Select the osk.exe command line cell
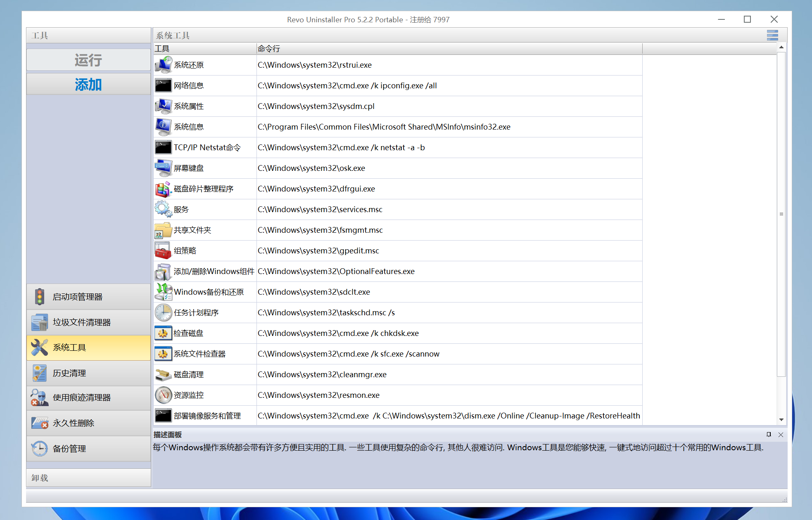This screenshot has width=812, height=520. (x=449, y=168)
